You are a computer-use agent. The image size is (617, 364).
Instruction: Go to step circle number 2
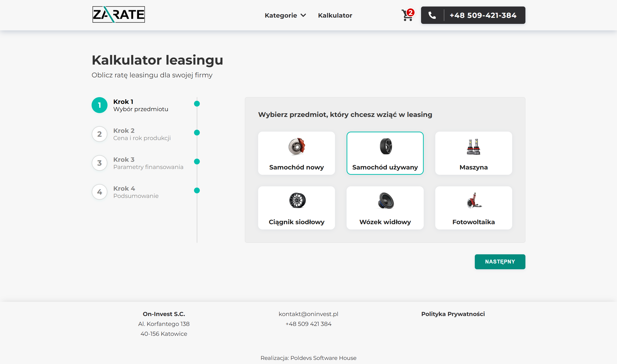[99, 134]
